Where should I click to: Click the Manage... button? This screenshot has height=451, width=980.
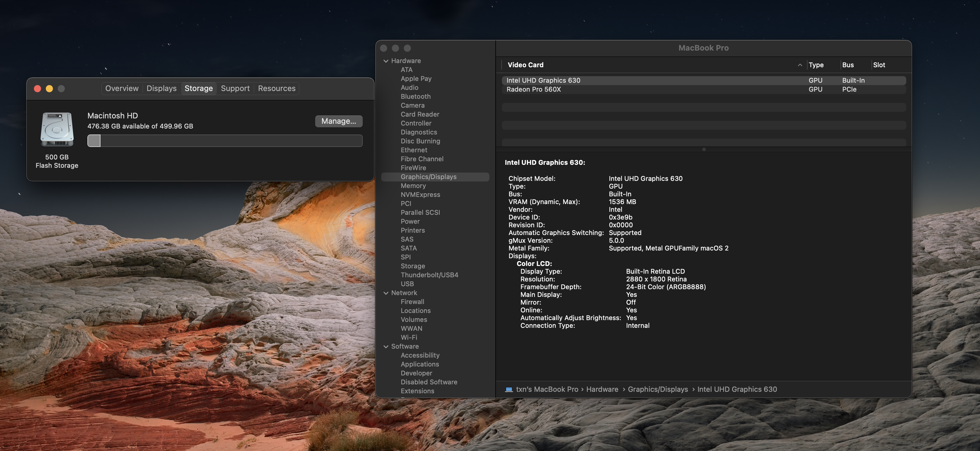(338, 121)
